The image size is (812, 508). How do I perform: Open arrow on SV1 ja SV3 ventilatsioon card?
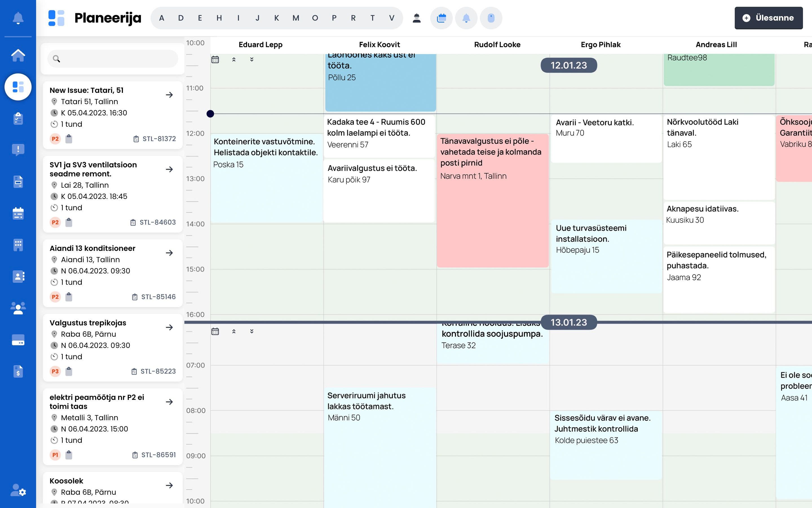169,169
